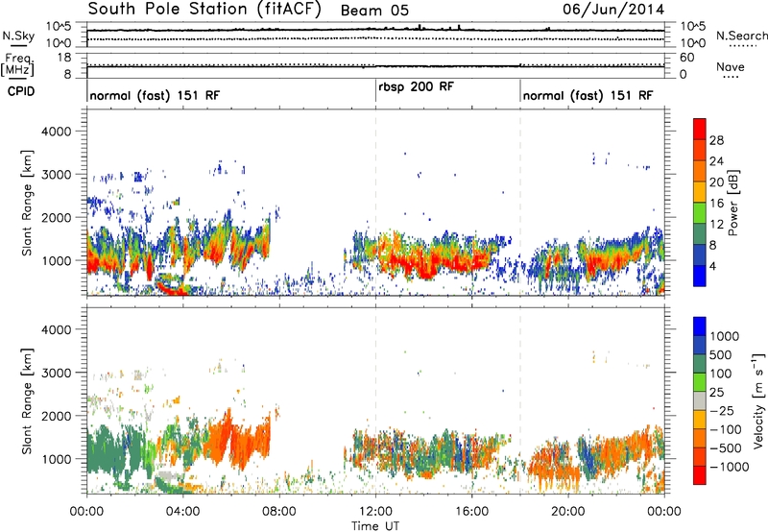Viewport: 768px width, 532px height.
Task: Click the "24" Power colorbar tick label
Action: (716, 161)
